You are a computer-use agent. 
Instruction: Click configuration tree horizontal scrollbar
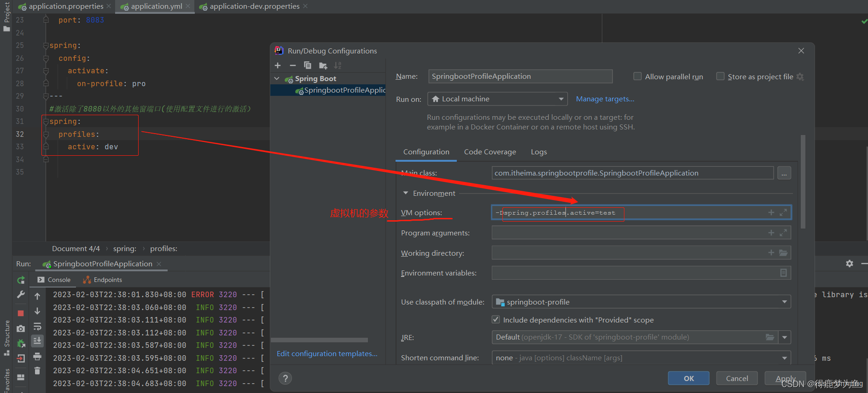320,340
